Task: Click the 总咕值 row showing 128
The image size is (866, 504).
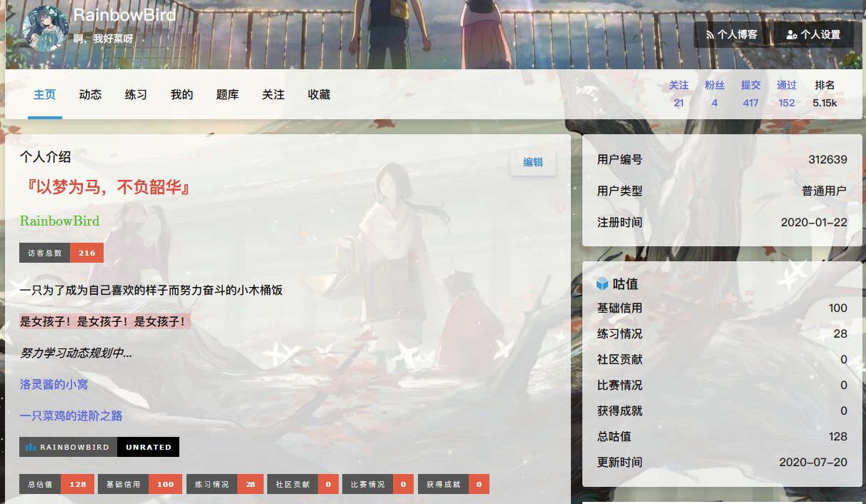Action: point(722,437)
